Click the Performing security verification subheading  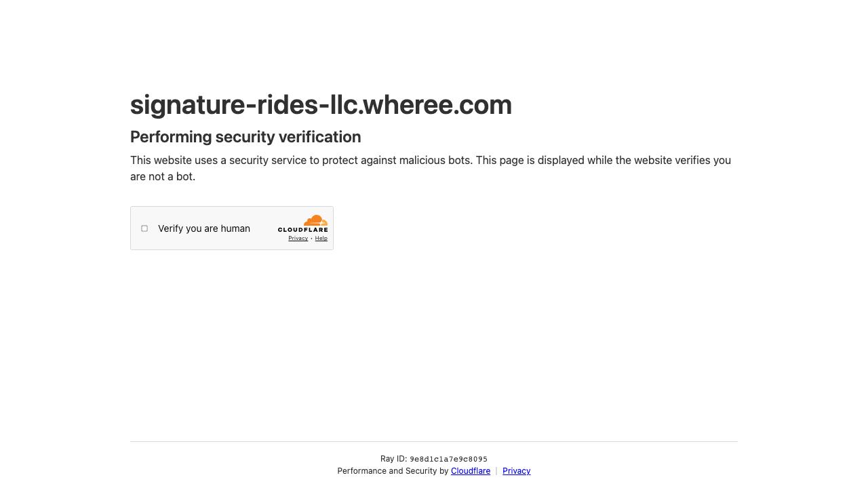(245, 137)
